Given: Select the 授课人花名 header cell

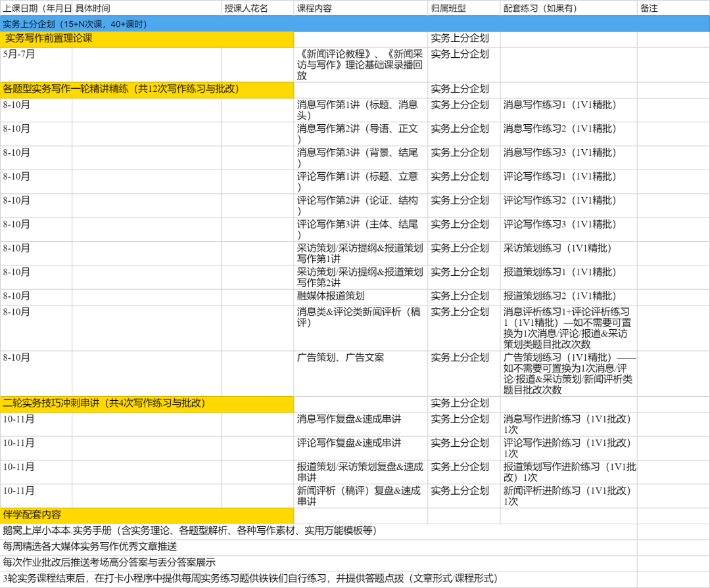Looking at the screenshot, I should [258, 8].
